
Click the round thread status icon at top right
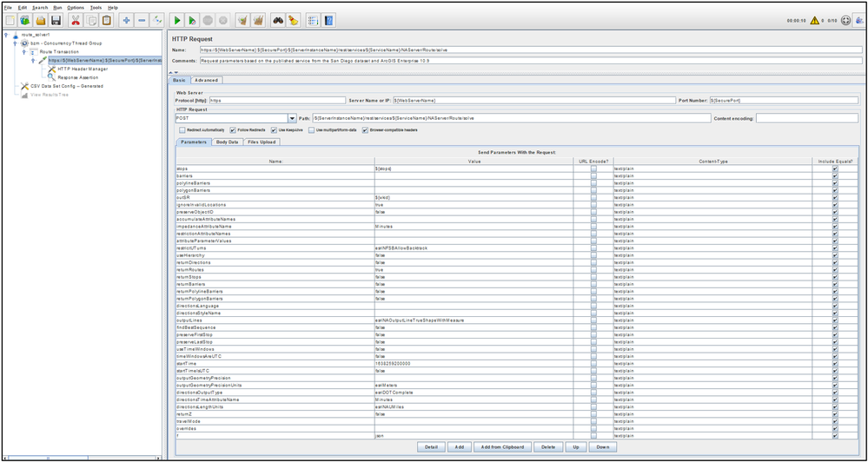coord(845,21)
